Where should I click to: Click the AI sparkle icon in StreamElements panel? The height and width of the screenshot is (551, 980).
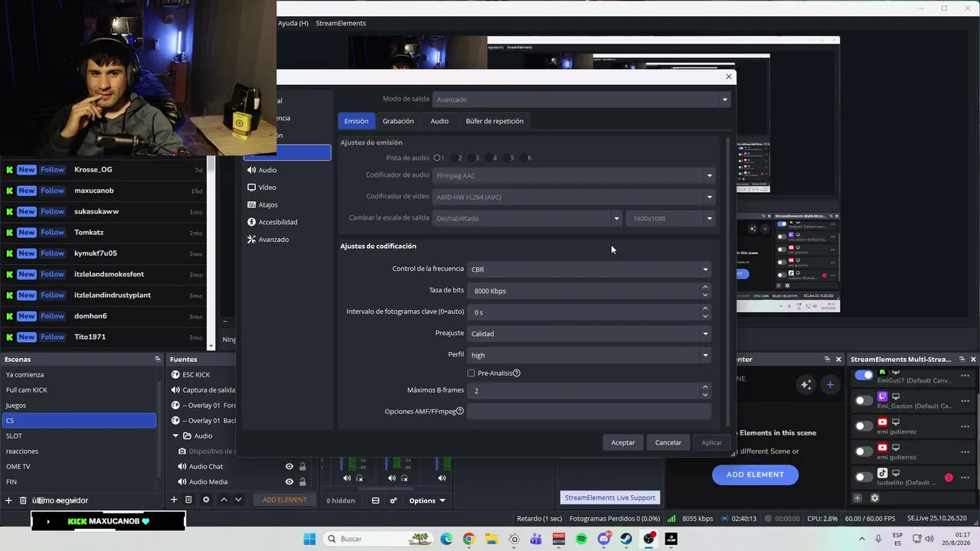(x=805, y=385)
